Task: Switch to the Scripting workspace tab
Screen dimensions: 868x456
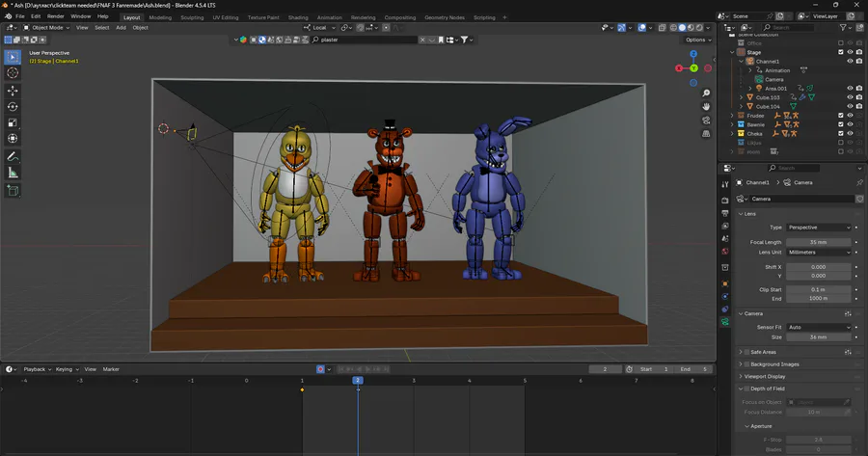Action: click(484, 17)
